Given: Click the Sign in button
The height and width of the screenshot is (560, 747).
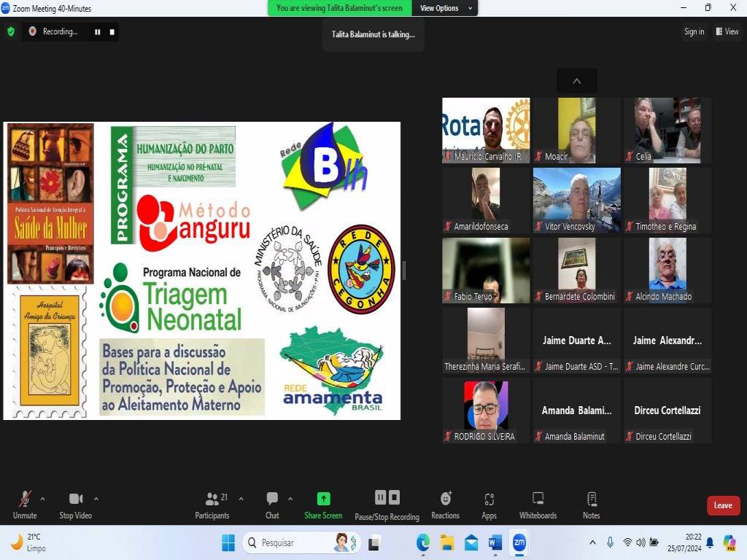Looking at the screenshot, I should tap(694, 31).
